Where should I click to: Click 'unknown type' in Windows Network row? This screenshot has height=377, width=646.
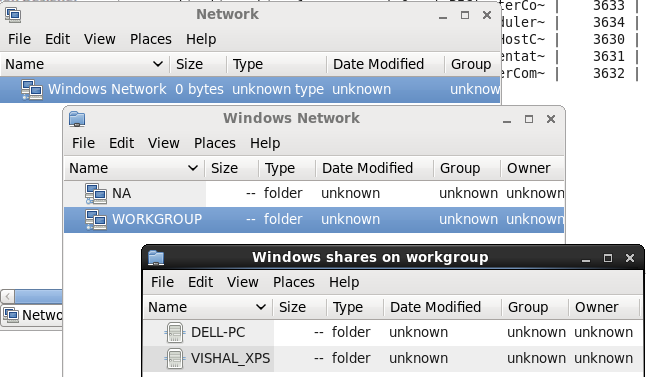[x=278, y=89]
